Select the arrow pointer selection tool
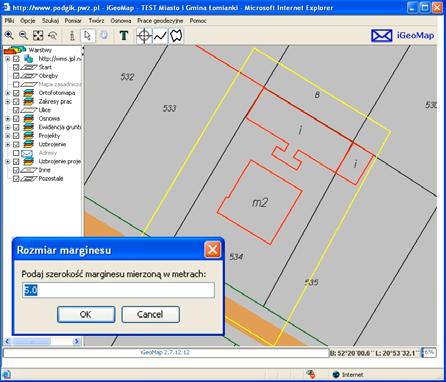Image resolution: width=446 pixels, height=382 pixels. click(x=88, y=35)
